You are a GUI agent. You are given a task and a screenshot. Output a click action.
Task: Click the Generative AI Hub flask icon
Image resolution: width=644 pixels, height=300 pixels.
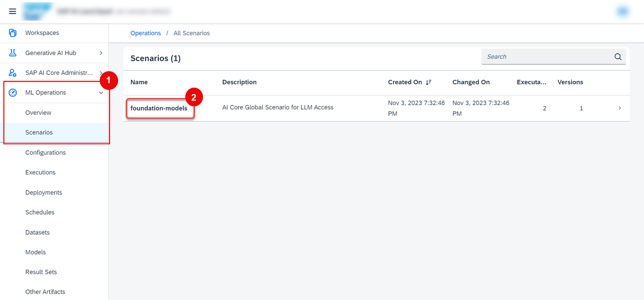(13, 53)
